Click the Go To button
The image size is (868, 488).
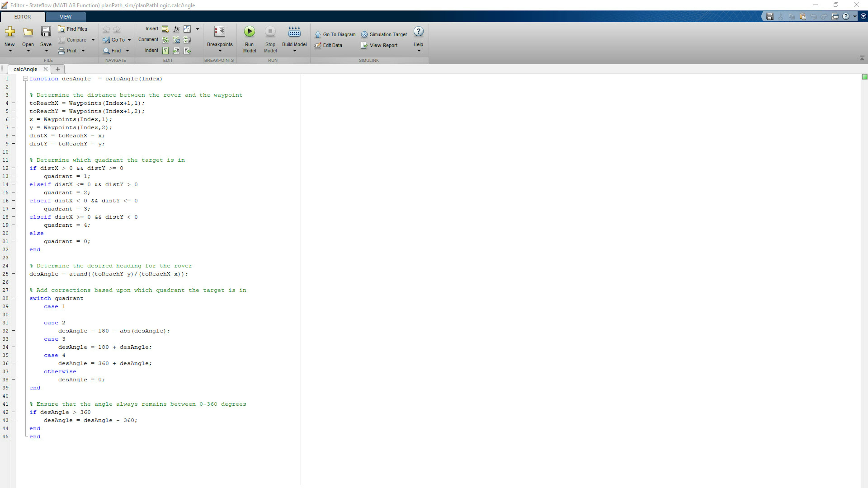(114, 40)
